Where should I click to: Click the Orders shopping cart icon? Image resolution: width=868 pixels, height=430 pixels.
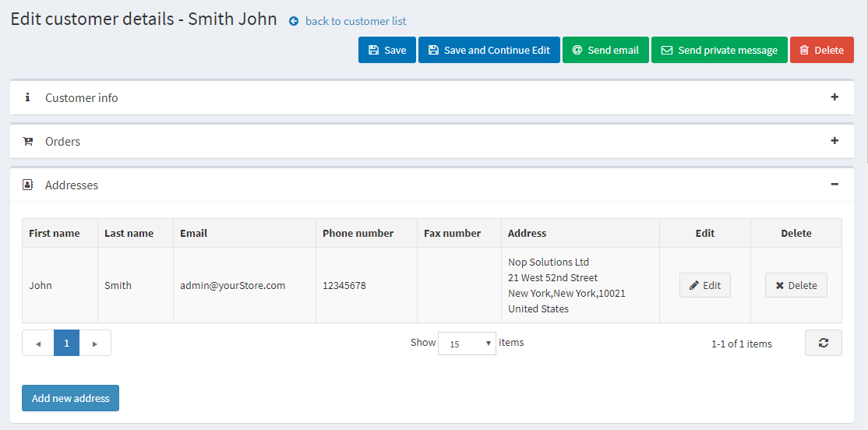pos(28,141)
